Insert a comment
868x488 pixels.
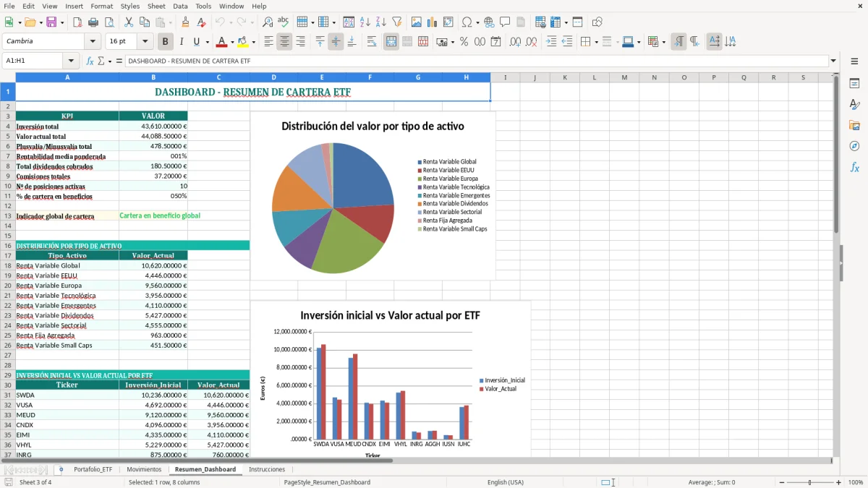pos(505,22)
